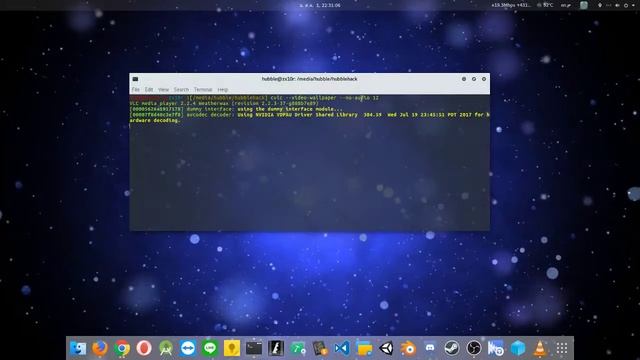Click the 'VLC media player' output line
640x360 pixels.
click(x=224, y=104)
